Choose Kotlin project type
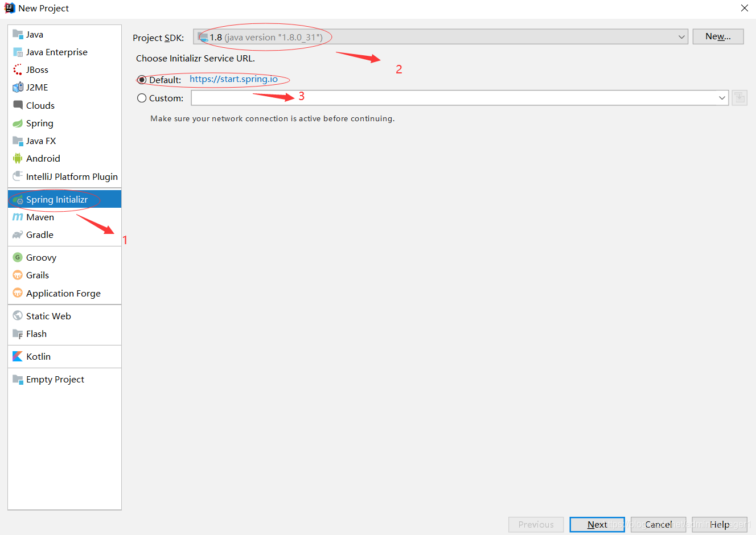756x535 pixels. click(x=65, y=356)
